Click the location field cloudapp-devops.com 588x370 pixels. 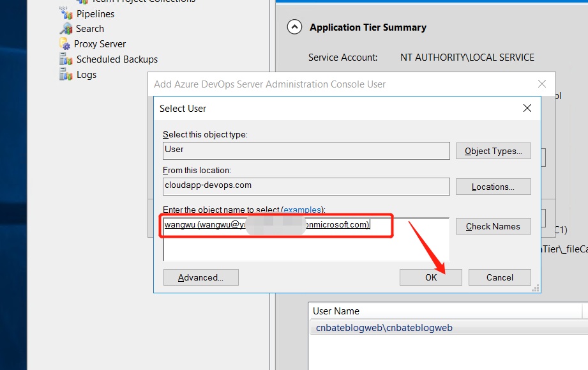pos(306,187)
